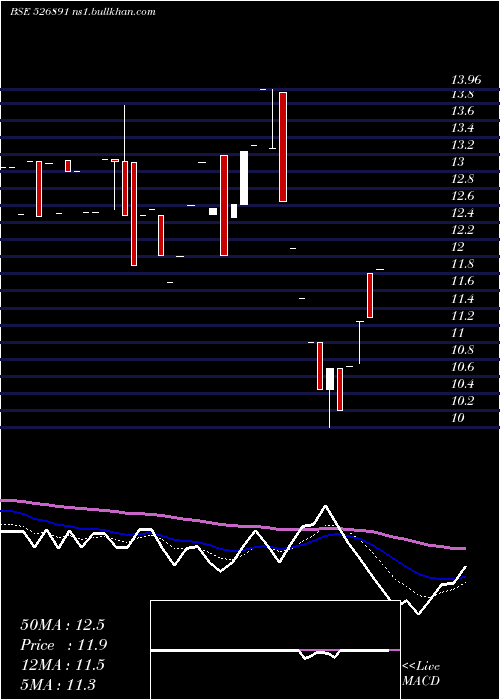Click the long red candle dropping to 11.8
Image resolution: width=500 pixels, height=700 pixels.
133,214
